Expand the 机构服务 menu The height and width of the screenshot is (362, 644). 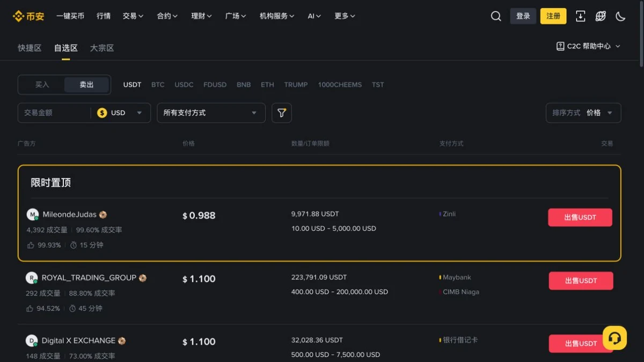click(x=277, y=16)
